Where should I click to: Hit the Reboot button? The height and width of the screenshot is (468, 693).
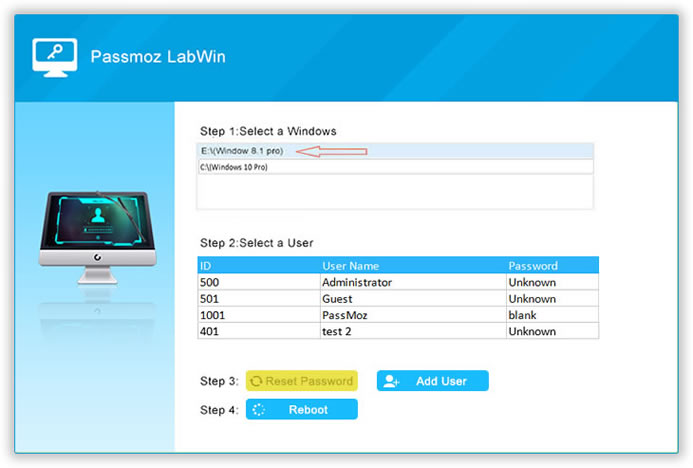pos(301,410)
